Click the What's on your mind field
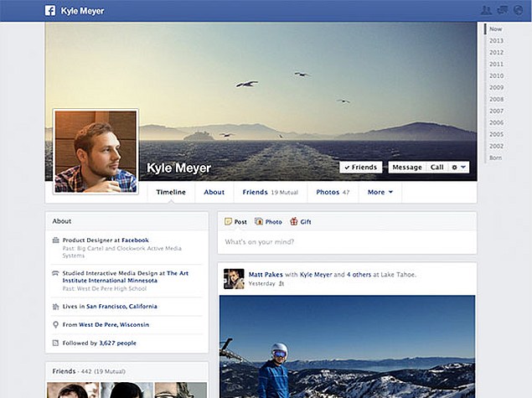 (x=347, y=242)
